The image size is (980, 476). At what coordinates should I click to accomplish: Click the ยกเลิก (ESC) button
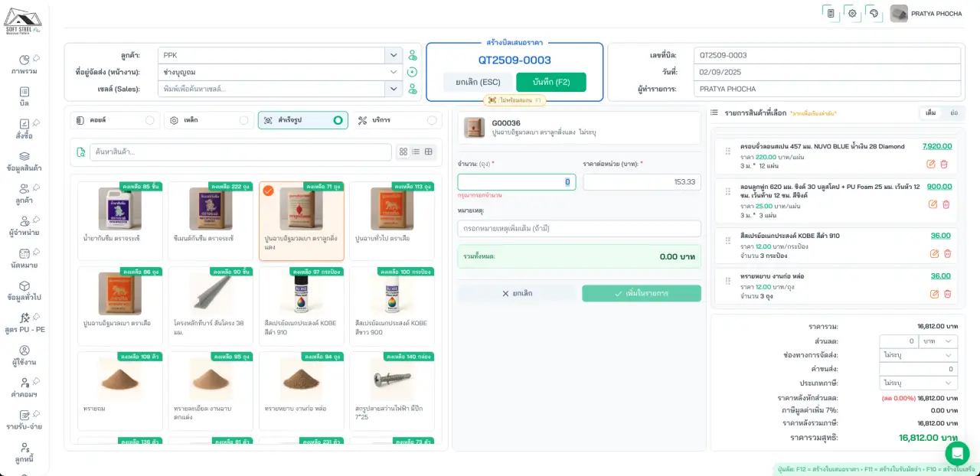[x=478, y=82]
